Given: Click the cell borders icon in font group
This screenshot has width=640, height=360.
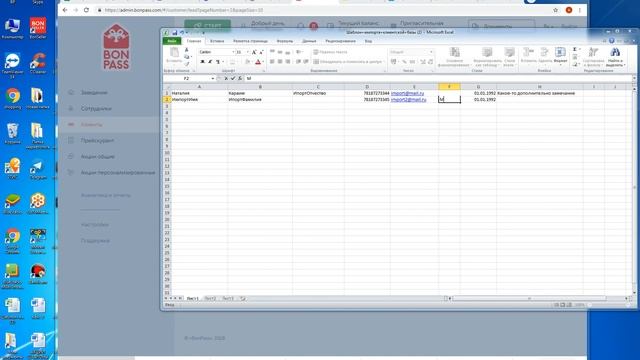Looking at the screenshot, I should tap(232, 62).
